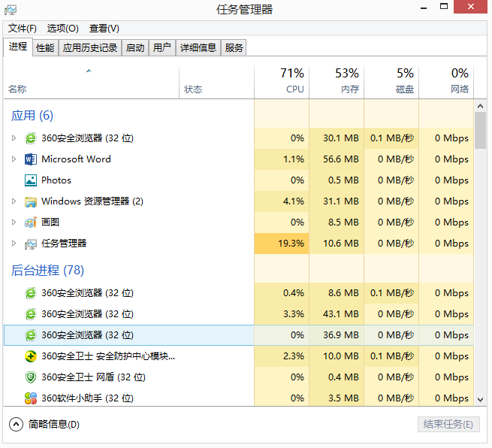Select the 360安全卫士 安全防护中心模块 name

point(108,356)
